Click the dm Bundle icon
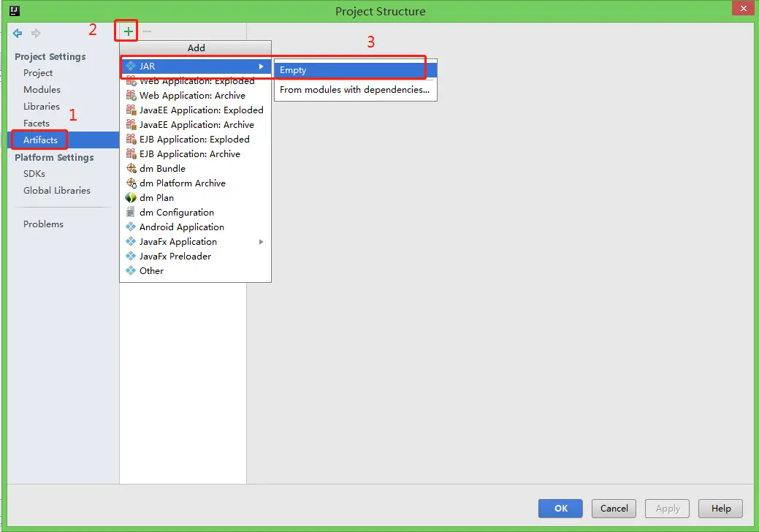 tap(131, 169)
